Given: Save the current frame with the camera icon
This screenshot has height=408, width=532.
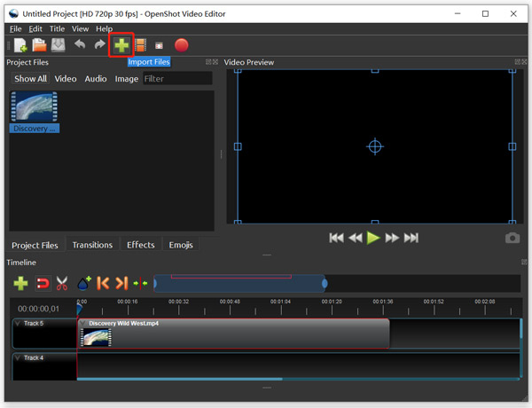Looking at the screenshot, I should click(x=512, y=238).
